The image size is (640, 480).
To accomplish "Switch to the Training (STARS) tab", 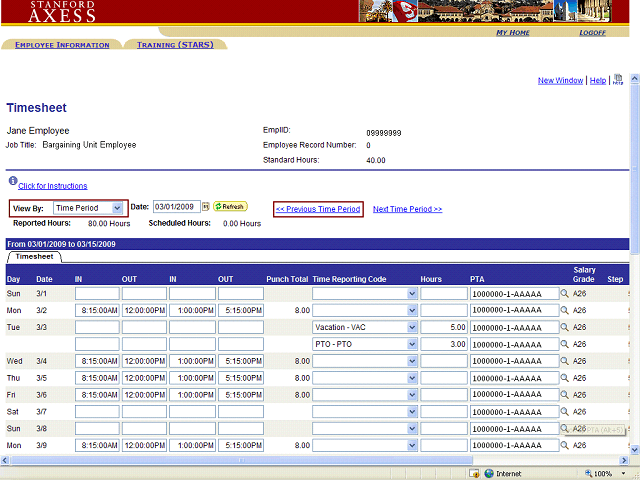I will [x=175, y=45].
